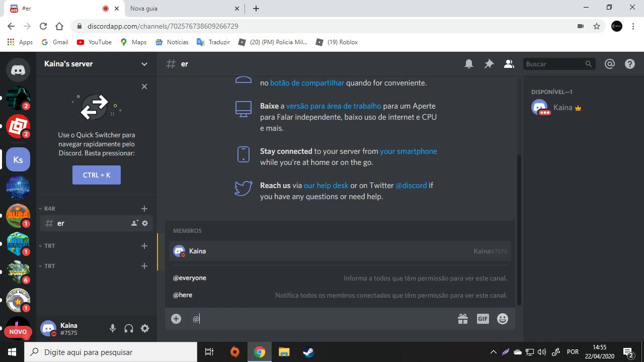
Task: Click the CTRL + K button
Action: (97, 175)
